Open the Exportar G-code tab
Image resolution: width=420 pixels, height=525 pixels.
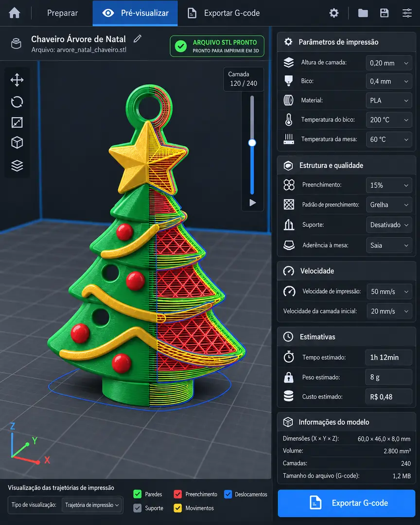[x=224, y=13]
